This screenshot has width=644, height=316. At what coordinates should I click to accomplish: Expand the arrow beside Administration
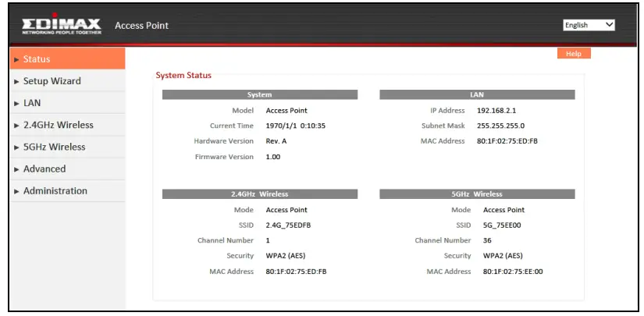(x=16, y=192)
